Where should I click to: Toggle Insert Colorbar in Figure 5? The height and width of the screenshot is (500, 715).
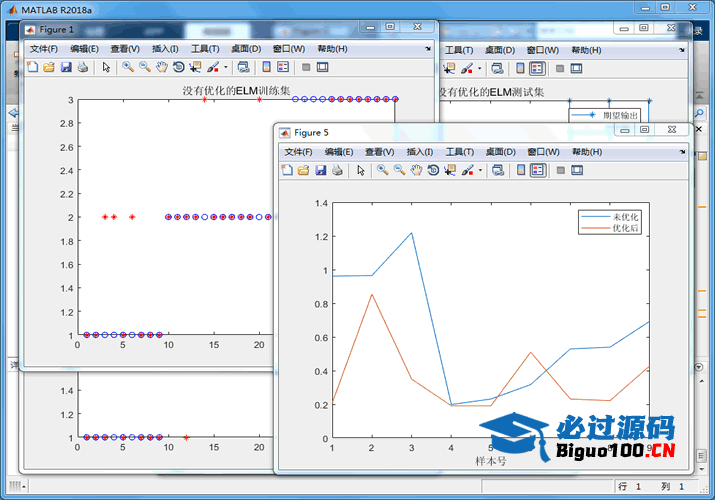point(521,170)
